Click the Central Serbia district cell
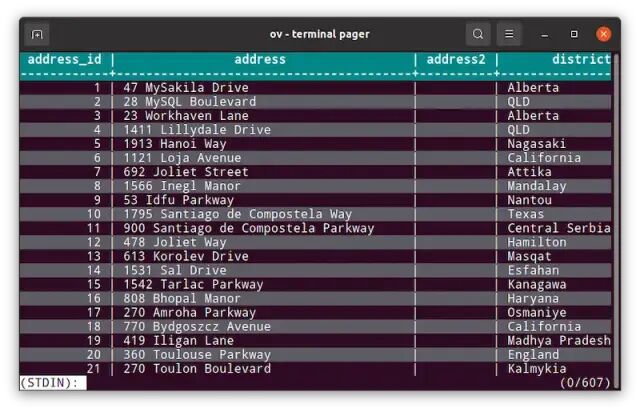The height and width of the screenshot is (412, 640). click(559, 228)
